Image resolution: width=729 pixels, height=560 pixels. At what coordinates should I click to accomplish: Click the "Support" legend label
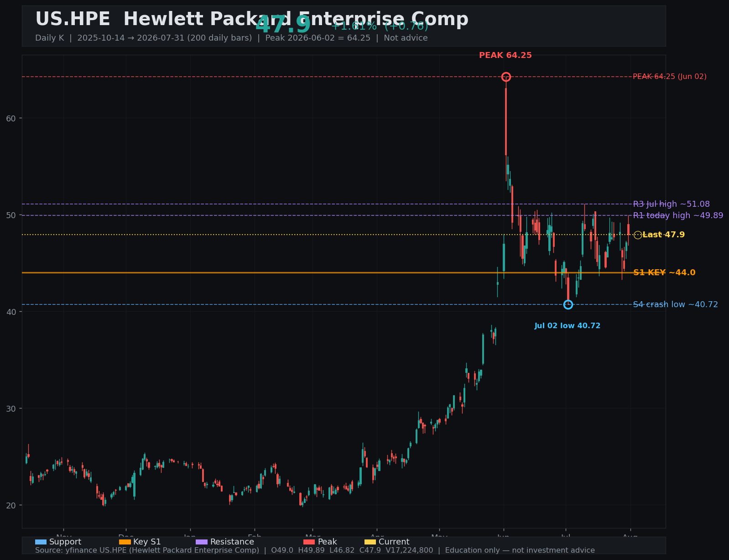pyautogui.click(x=65, y=542)
